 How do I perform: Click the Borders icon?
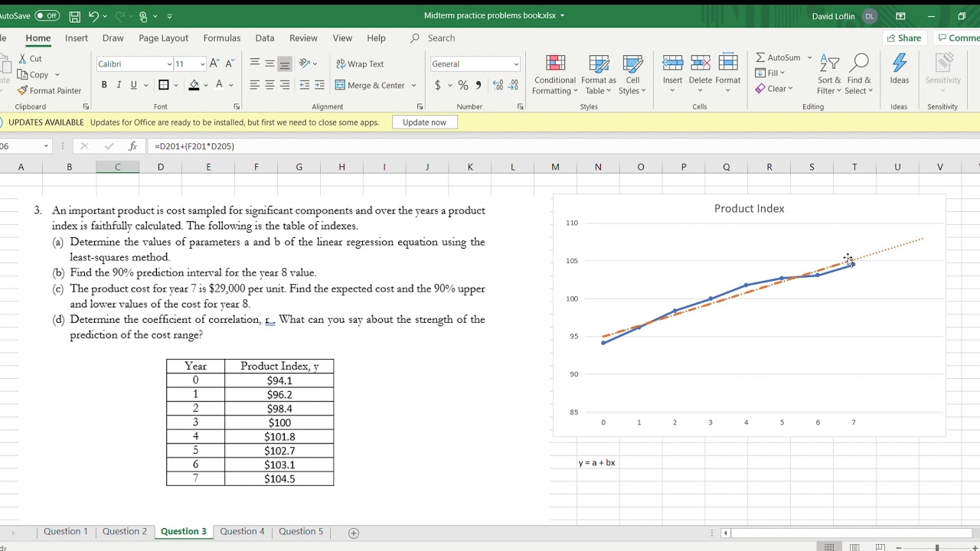point(163,85)
